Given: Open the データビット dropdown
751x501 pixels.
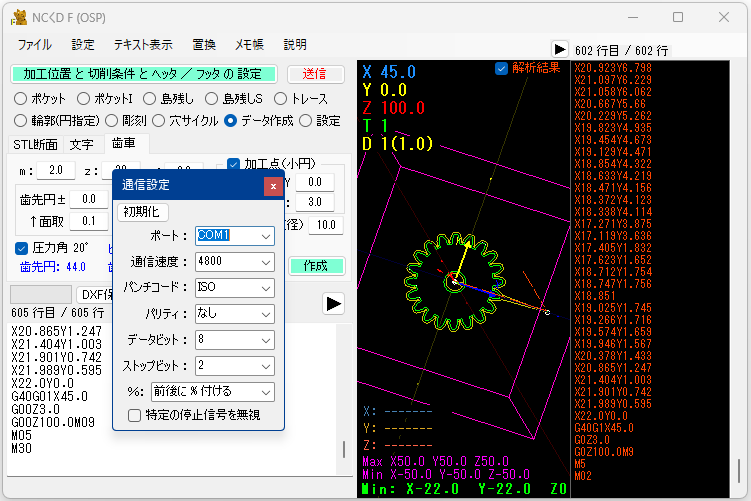Looking at the screenshot, I should [235, 340].
